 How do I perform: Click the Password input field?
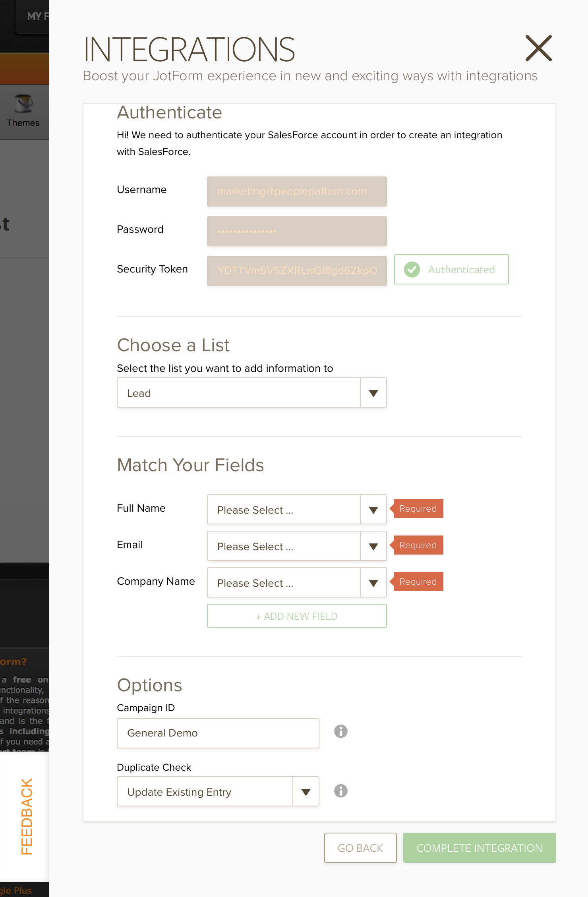point(297,231)
